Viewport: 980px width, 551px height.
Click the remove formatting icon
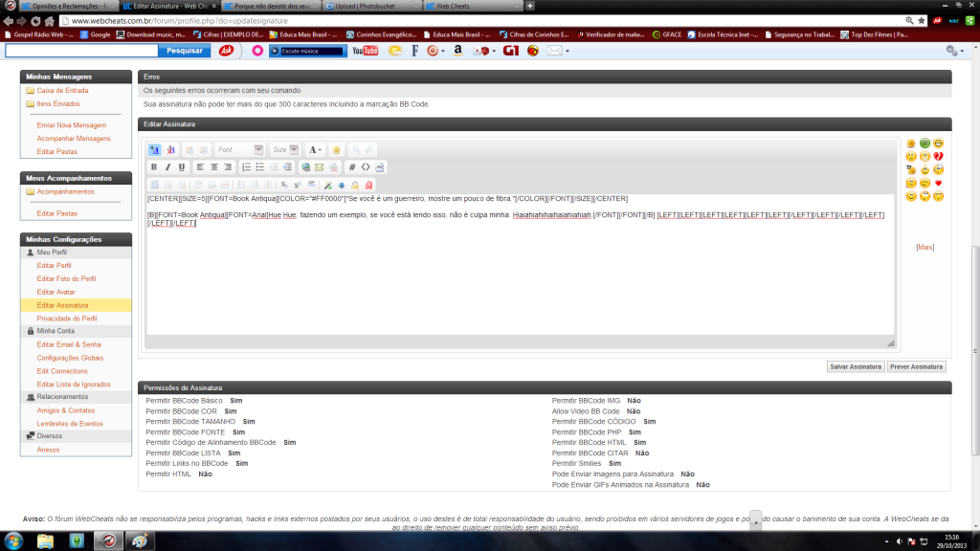click(171, 149)
